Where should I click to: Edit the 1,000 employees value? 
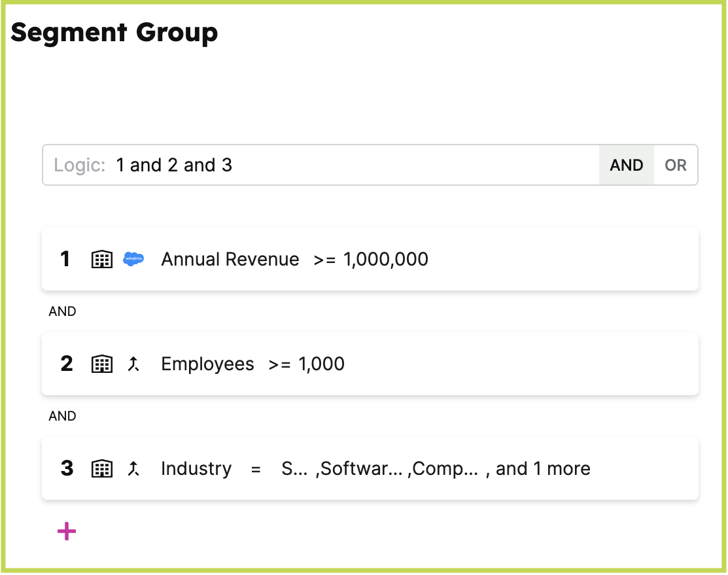coord(321,364)
